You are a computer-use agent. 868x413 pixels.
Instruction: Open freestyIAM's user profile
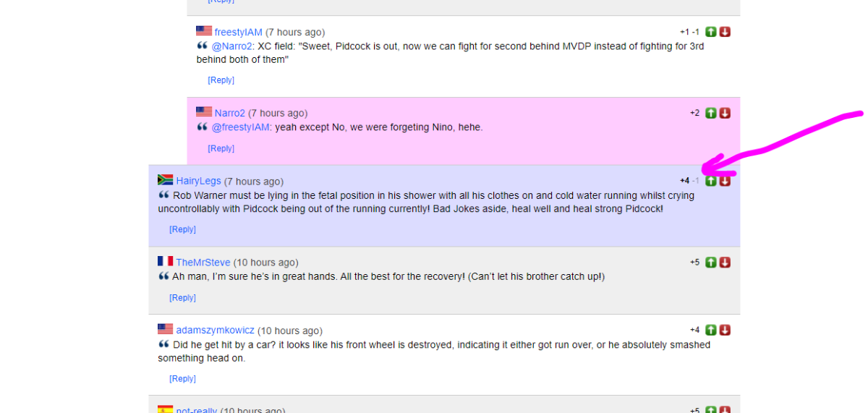pyautogui.click(x=238, y=32)
